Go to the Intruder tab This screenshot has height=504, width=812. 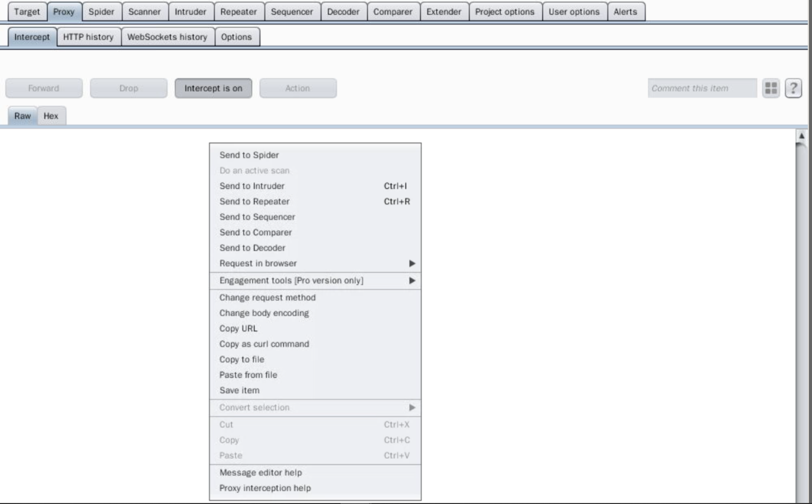tap(190, 12)
